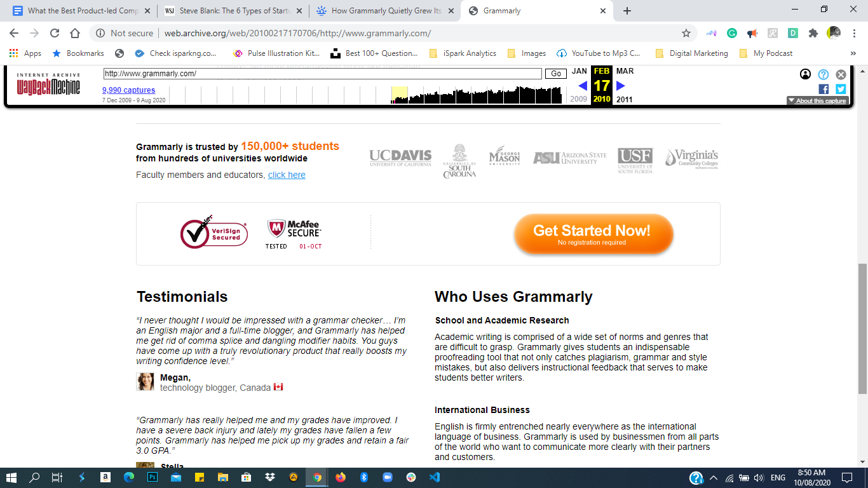The image size is (868, 488).
Task: Switch to How Grammarly Quietly Grew tab
Action: 386,11
